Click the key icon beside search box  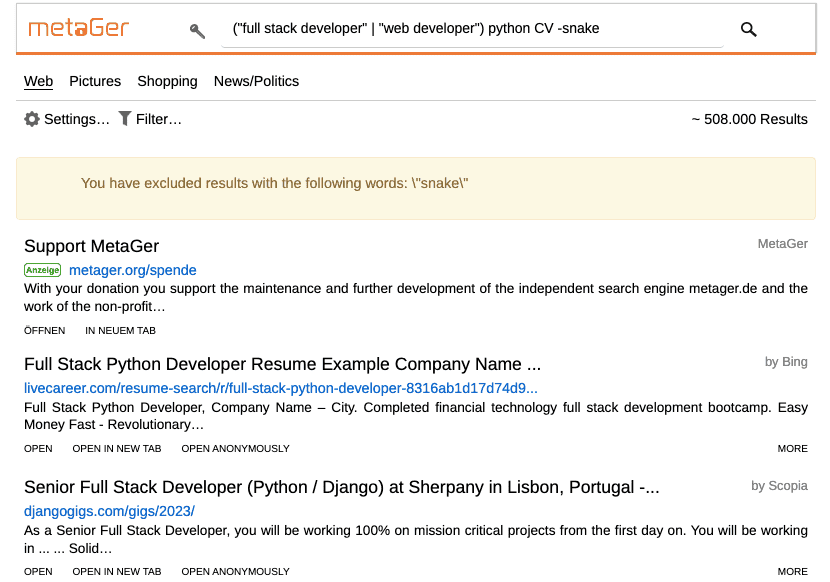click(197, 30)
